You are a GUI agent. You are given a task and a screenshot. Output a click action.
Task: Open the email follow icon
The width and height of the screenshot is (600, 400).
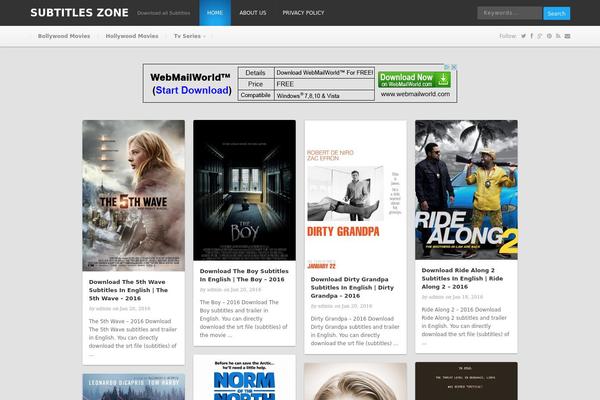point(567,36)
